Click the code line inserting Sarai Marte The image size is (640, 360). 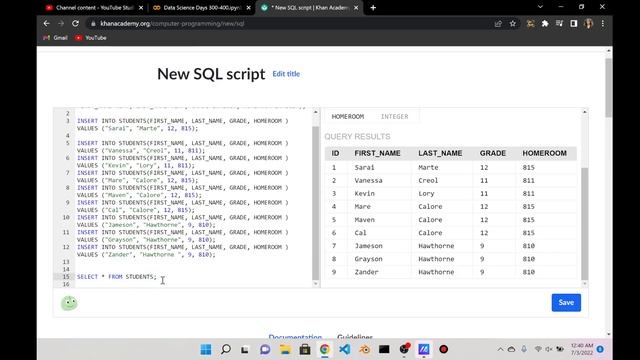(182, 124)
